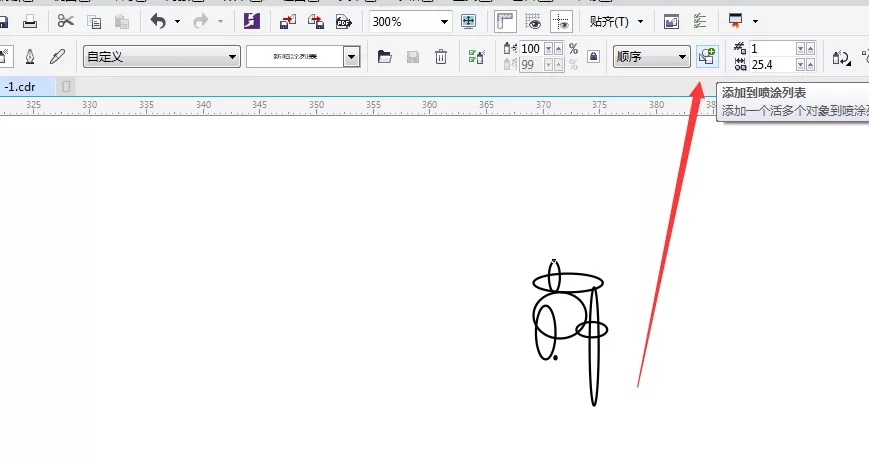Toggle the size scaling lock icon
869x461 pixels.
point(594,57)
